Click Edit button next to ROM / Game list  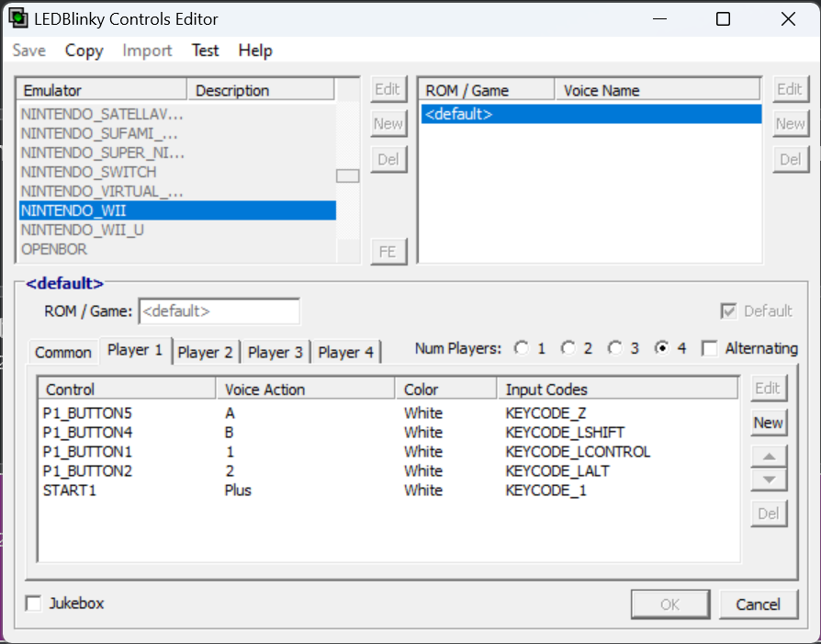pyautogui.click(x=790, y=89)
